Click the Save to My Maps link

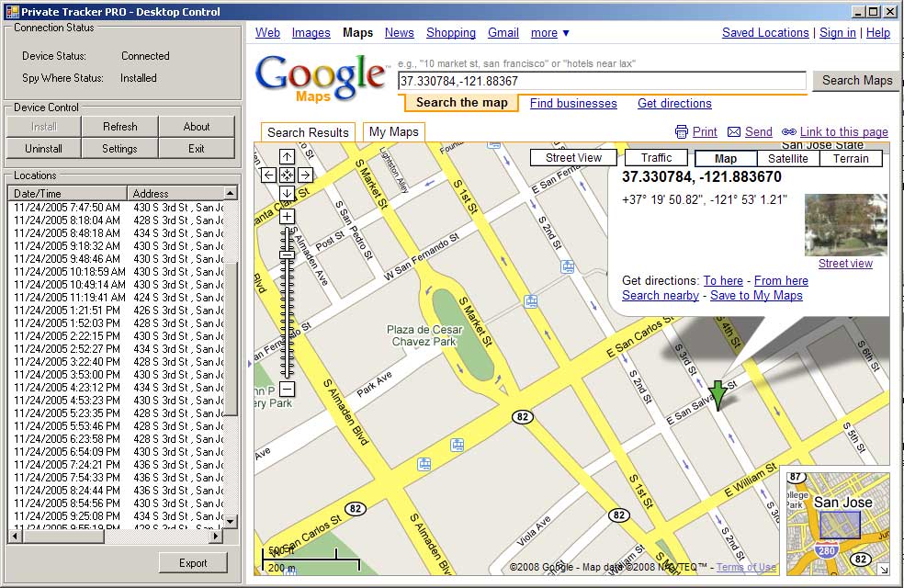[756, 296]
